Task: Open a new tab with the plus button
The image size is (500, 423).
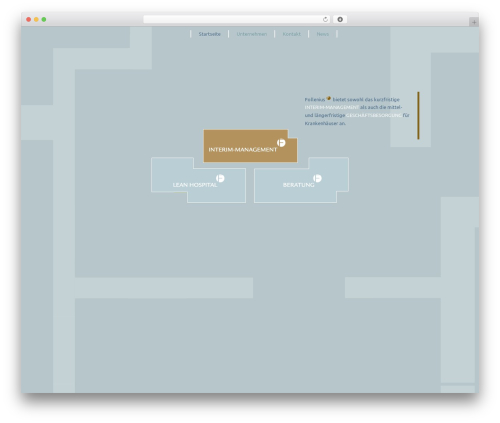Action: [x=474, y=22]
